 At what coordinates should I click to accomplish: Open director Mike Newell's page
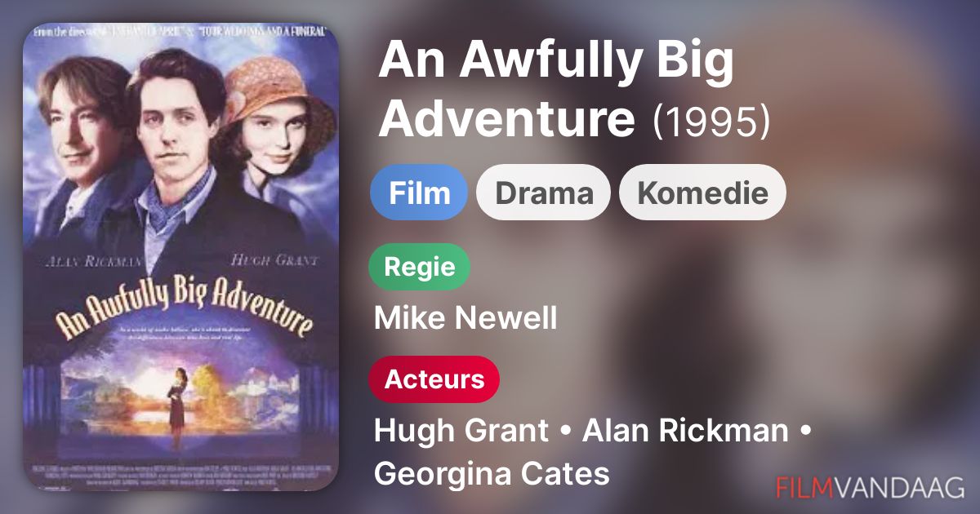click(465, 318)
